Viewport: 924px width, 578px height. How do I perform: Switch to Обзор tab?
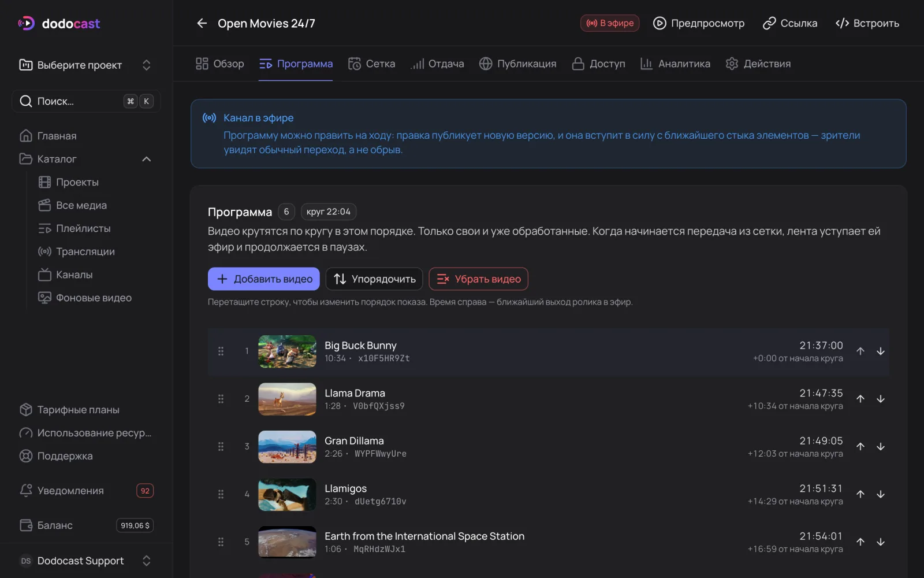coord(219,64)
